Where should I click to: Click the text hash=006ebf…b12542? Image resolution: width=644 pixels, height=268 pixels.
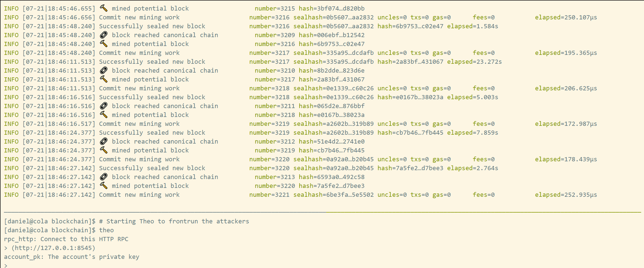click(x=332, y=35)
